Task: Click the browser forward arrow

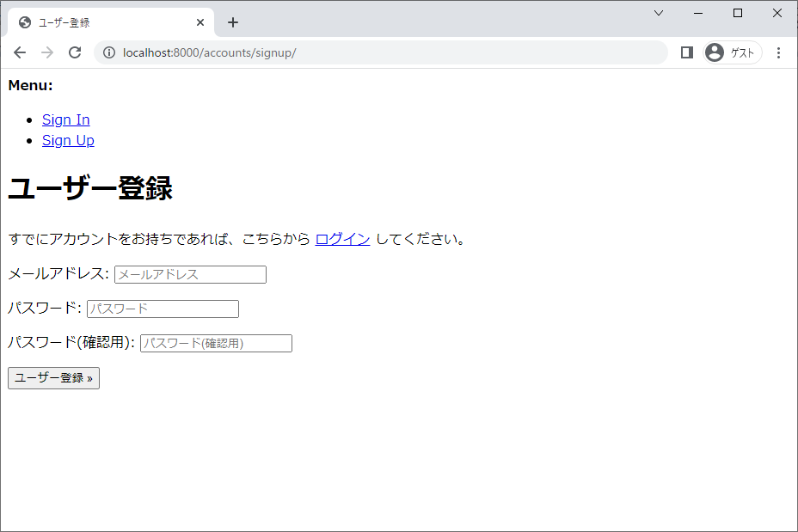Action: [x=47, y=52]
